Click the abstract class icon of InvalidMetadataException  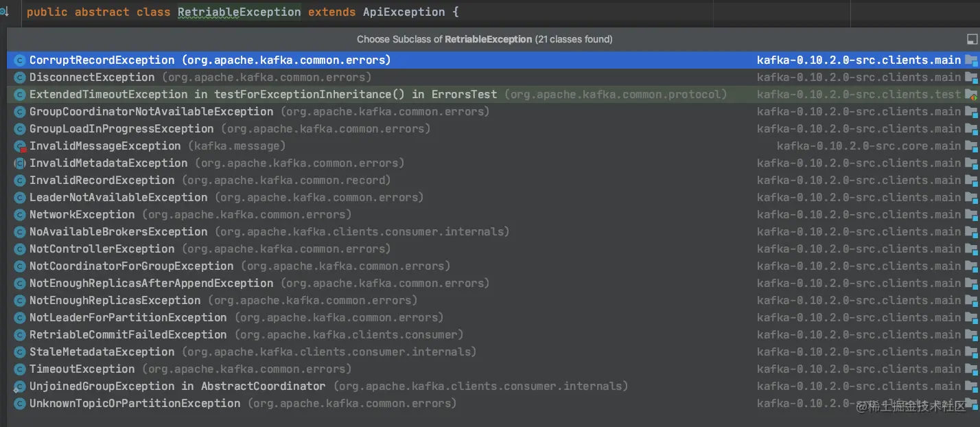click(x=19, y=163)
